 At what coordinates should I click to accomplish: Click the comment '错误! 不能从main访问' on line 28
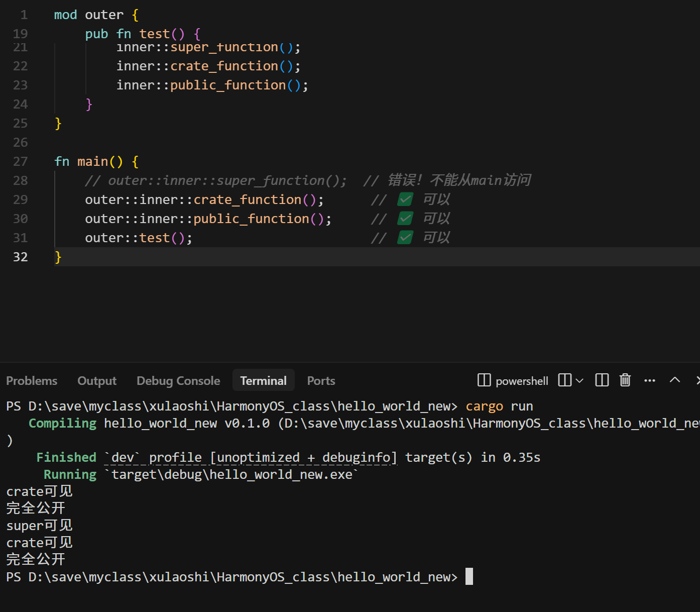point(459,180)
